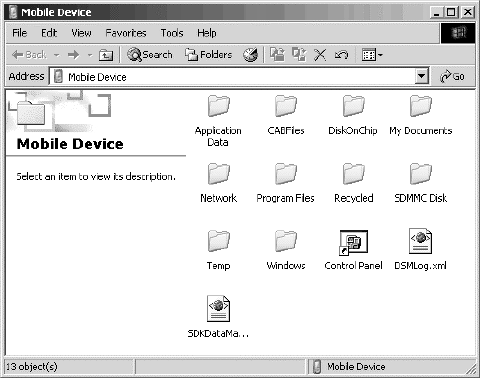This screenshot has height=378, width=480.
Task: Click the Mobile Device heading in left pane
Action: (70, 144)
